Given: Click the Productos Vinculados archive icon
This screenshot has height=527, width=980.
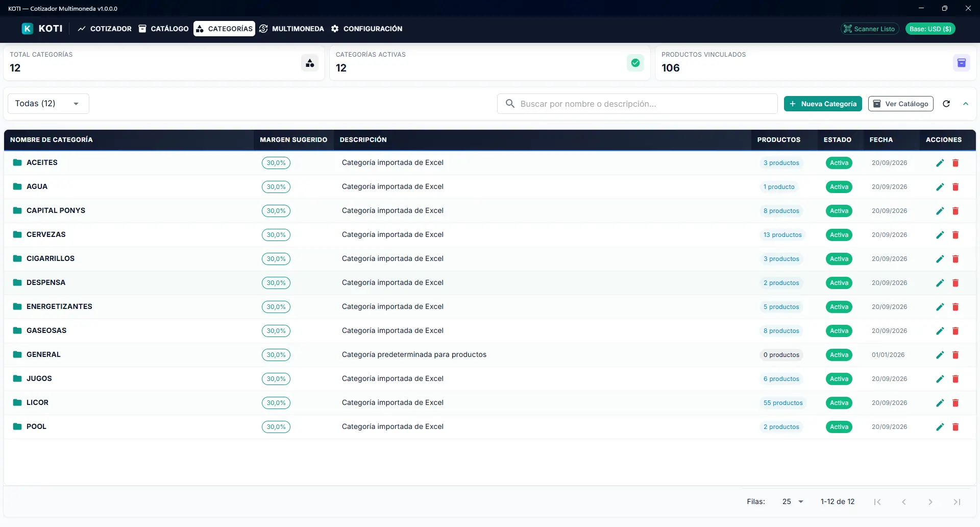Looking at the screenshot, I should 962,63.
